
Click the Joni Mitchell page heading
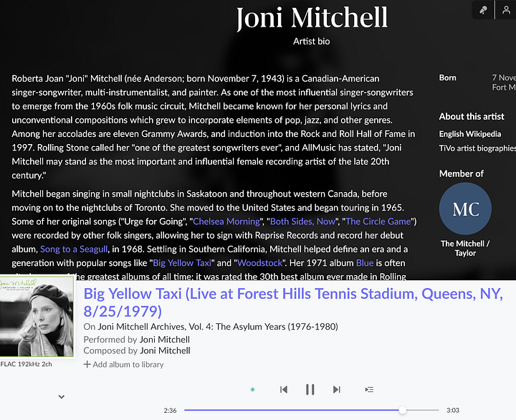point(312,18)
